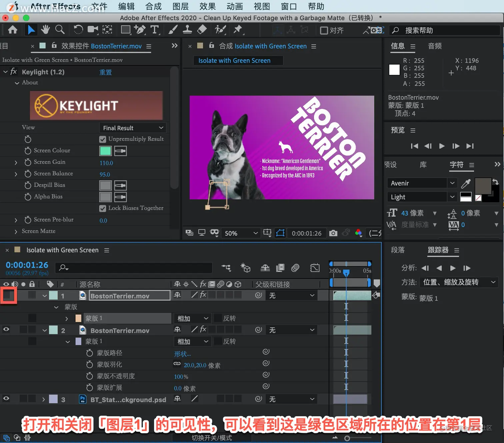Image resolution: width=504 pixels, height=443 pixels.
Task: Toggle motion blur enable icon in timeline
Action: (295, 268)
